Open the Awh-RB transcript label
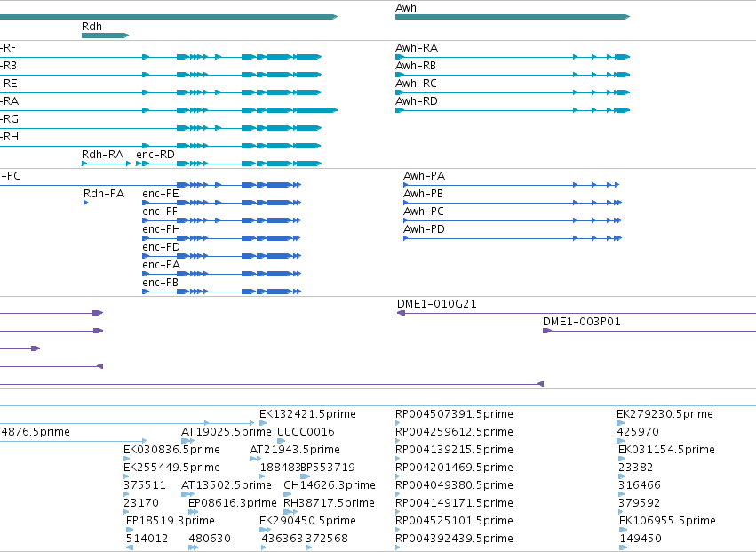Screen dimensions: 756x552 click(x=416, y=66)
